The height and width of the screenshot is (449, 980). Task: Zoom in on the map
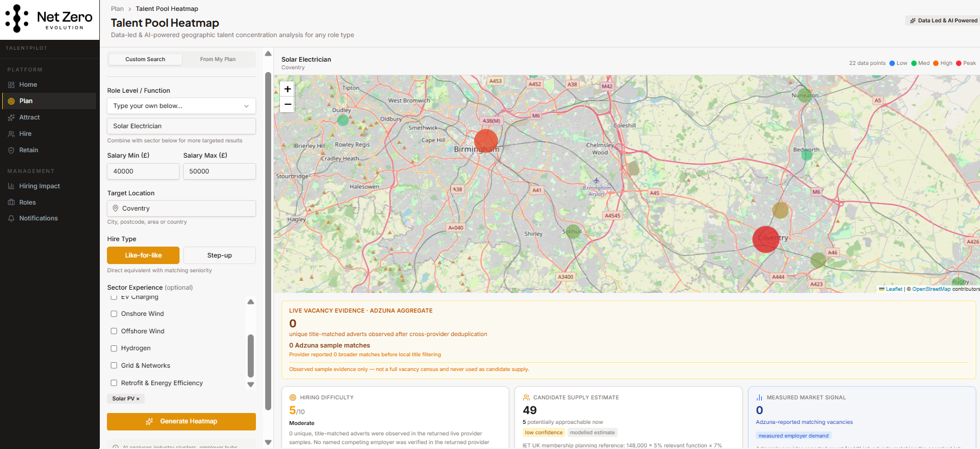point(288,89)
